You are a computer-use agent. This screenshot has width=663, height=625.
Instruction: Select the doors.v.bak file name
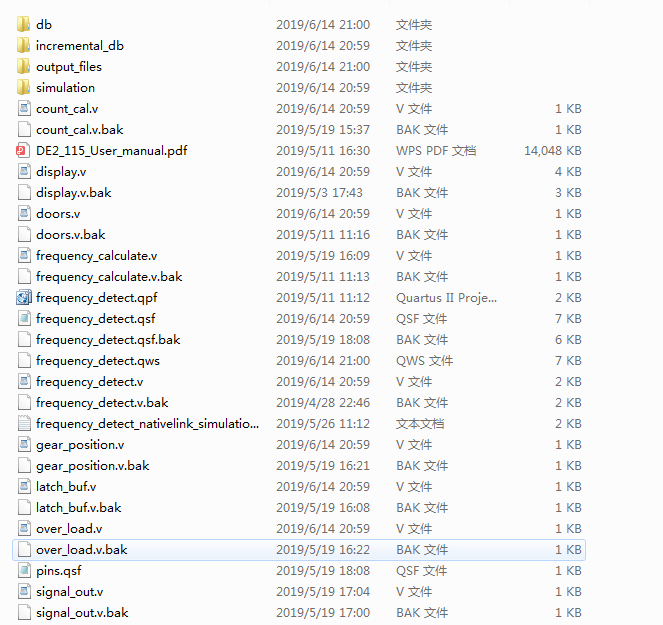71,235
